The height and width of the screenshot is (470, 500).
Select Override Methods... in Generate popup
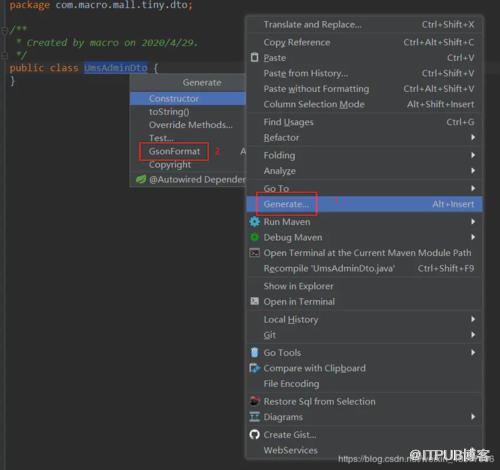click(188, 125)
